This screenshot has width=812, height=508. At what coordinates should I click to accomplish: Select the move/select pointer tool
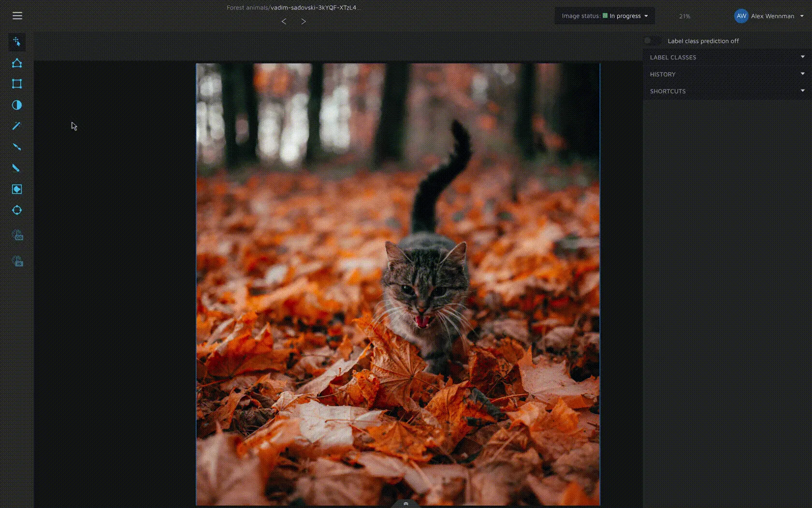pyautogui.click(x=17, y=42)
